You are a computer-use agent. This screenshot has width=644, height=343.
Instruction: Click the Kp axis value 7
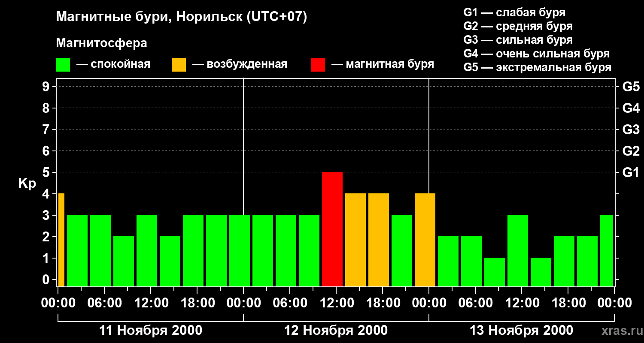point(46,130)
